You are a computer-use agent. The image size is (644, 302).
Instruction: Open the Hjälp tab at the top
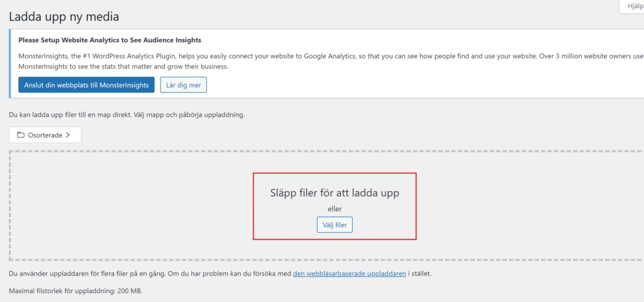click(x=631, y=6)
